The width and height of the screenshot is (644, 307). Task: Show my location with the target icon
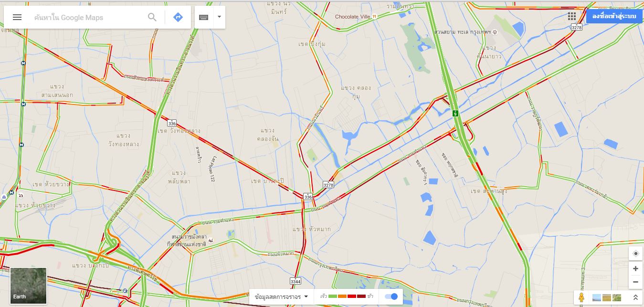635,254
